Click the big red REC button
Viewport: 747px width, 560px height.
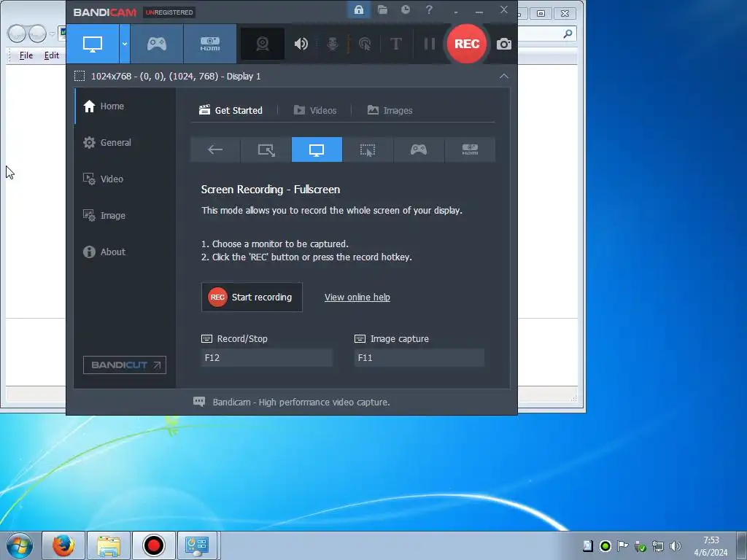466,44
